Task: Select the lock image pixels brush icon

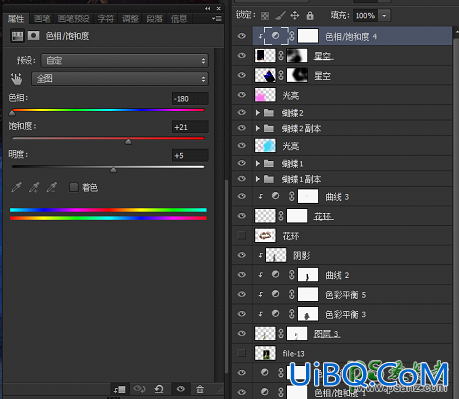Action: pyautogui.click(x=280, y=15)
